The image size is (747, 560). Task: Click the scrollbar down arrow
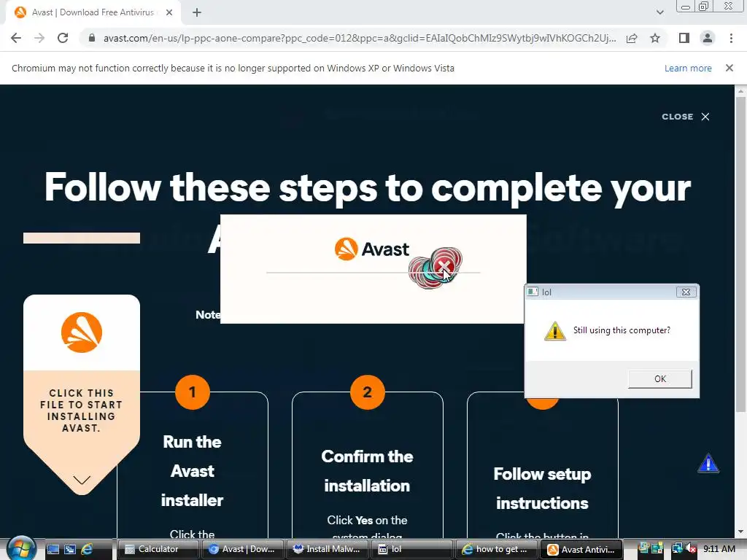[x=740, y=532]
